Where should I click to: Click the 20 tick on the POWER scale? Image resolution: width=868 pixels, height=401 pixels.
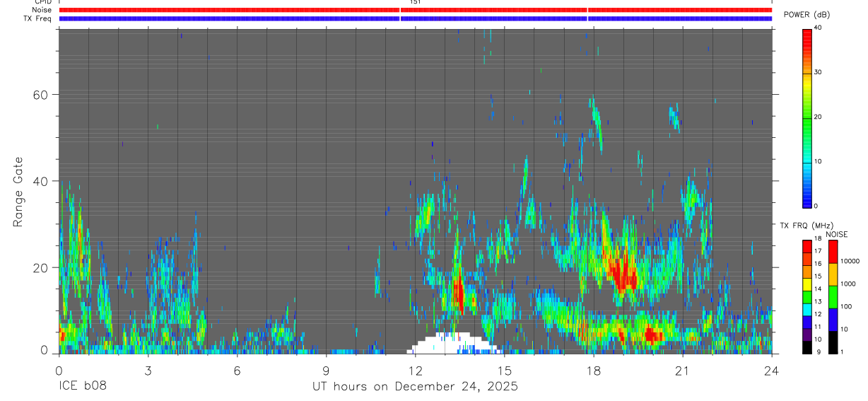(x=819, y=117)
